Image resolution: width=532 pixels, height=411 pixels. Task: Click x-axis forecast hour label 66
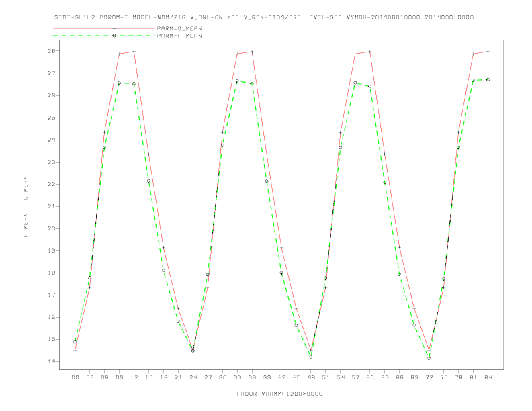pyautogui.click(x=400, y=377)
